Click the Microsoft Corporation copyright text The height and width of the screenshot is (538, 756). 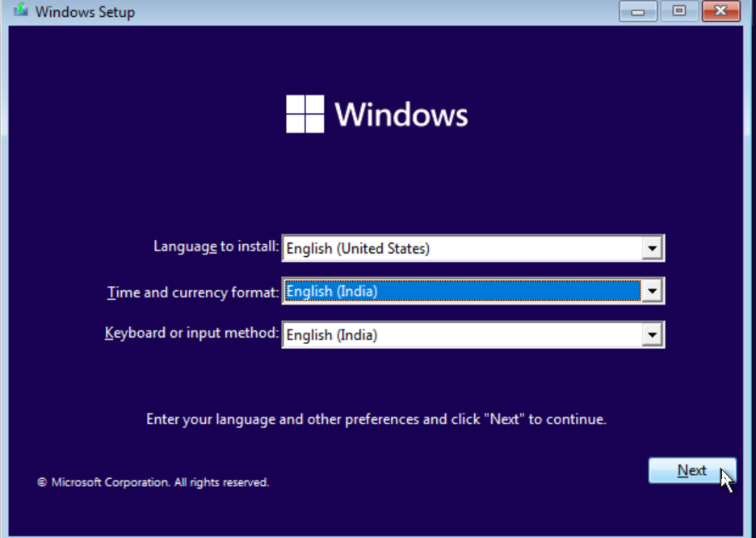(153, 482)
